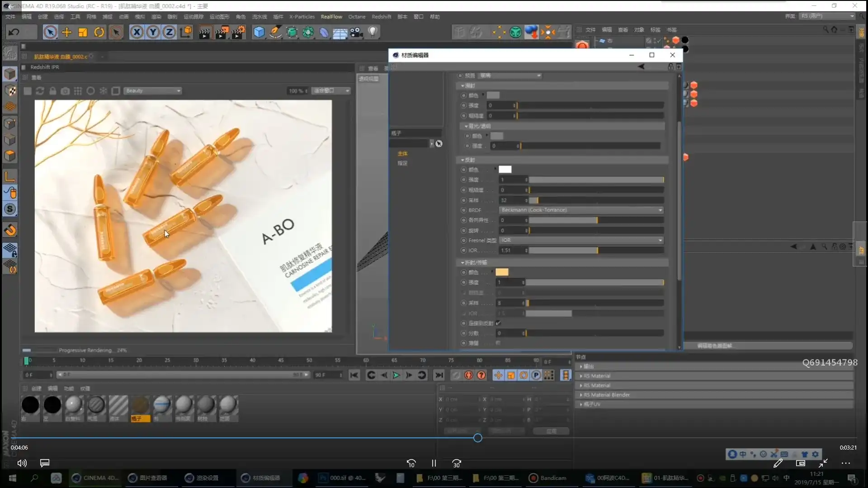Toggle the Y axis lock
Image resolution: width=868 pixels, height=488 pixels.
click(x=153, y=32)
